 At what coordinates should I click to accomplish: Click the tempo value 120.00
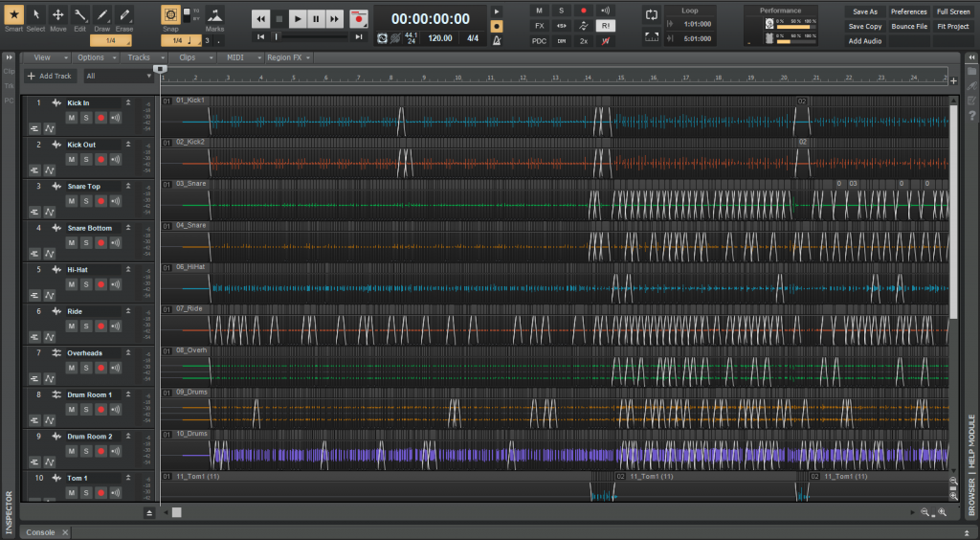pyautogui.click(x=440, y=38)
